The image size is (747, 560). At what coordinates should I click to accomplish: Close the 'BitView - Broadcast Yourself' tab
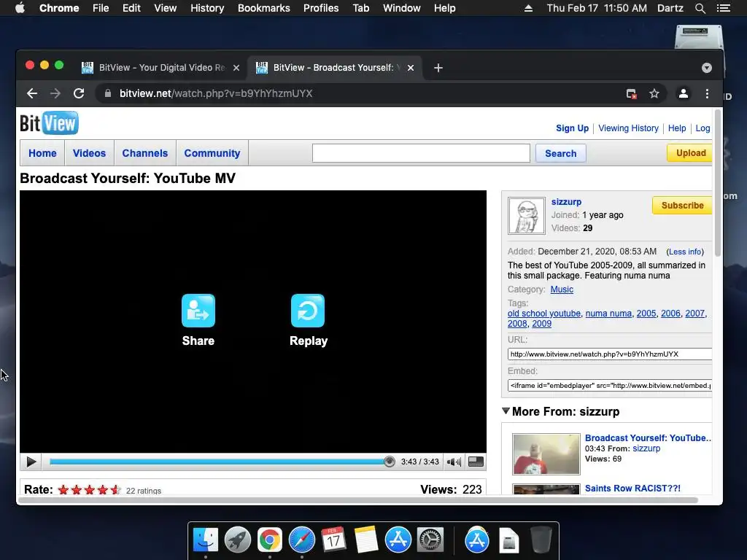pos(410,68)
